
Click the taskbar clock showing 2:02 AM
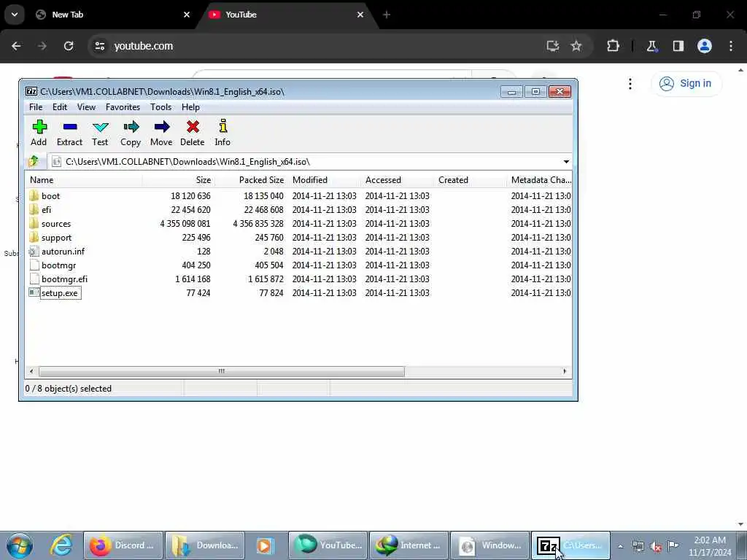[x=710, y=545]
